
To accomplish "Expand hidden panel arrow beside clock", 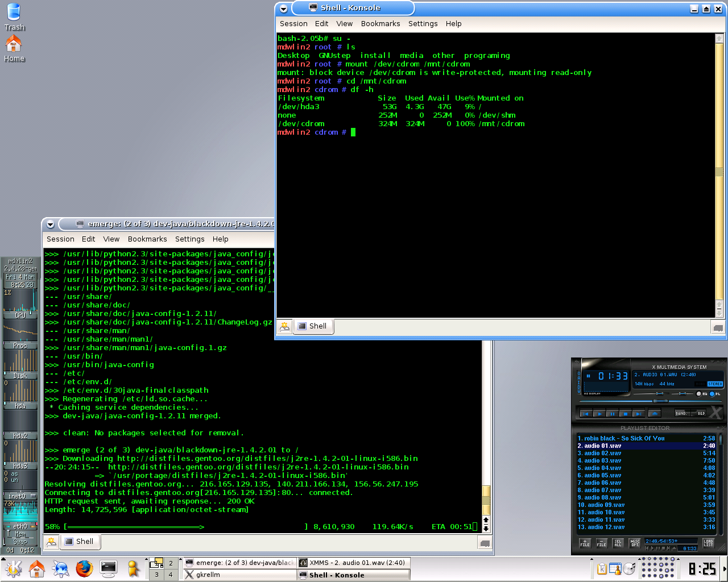I will point(725,568).
